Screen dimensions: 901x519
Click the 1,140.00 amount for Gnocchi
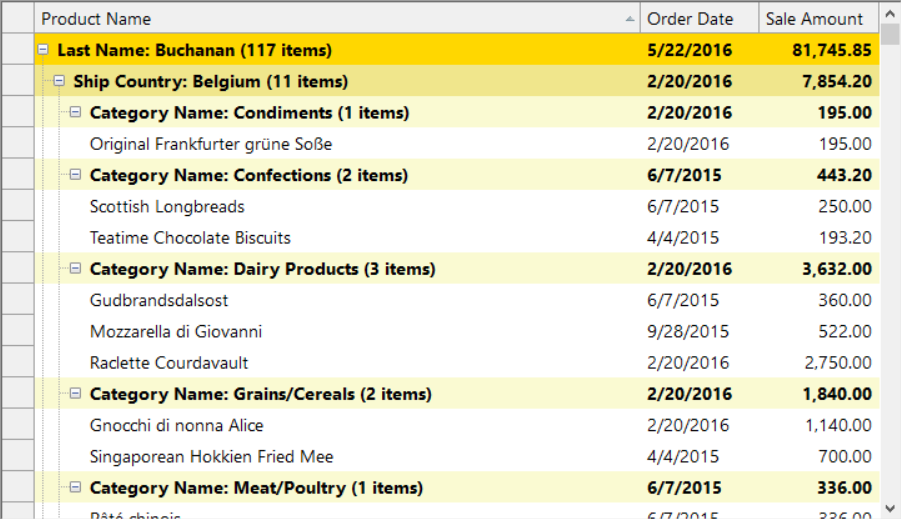[838, 425]
